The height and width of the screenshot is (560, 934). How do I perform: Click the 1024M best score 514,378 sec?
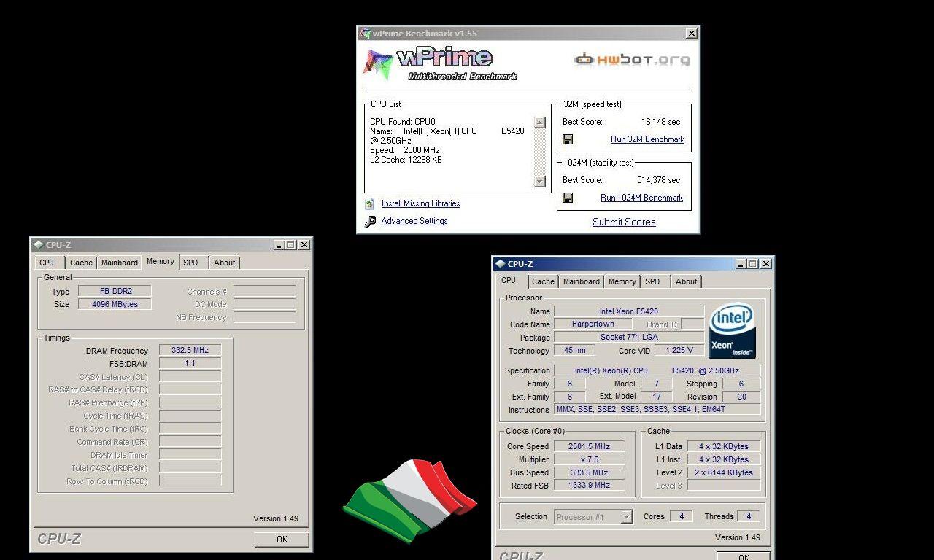pyautogui.click(x=658, y=180)
